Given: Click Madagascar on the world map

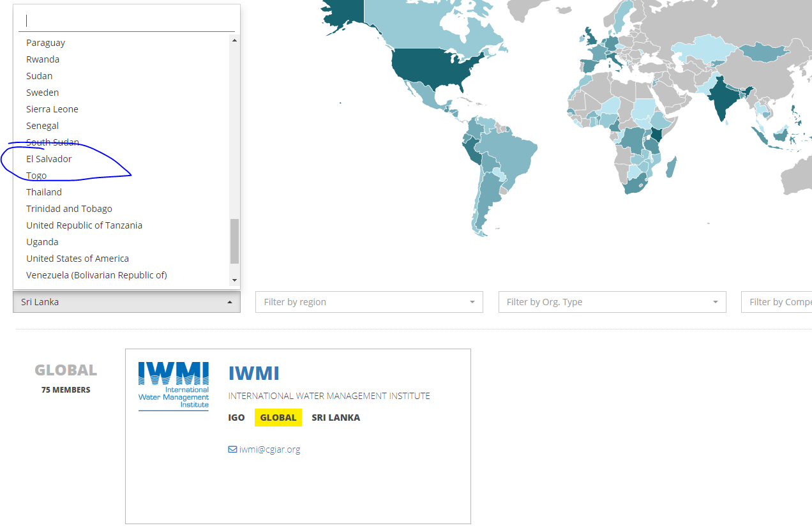Looking at the screenshot, I should point(671,169).
